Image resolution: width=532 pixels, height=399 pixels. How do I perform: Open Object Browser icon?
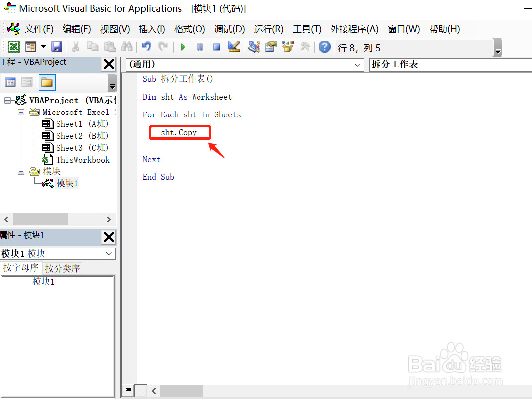click(288, 47)
